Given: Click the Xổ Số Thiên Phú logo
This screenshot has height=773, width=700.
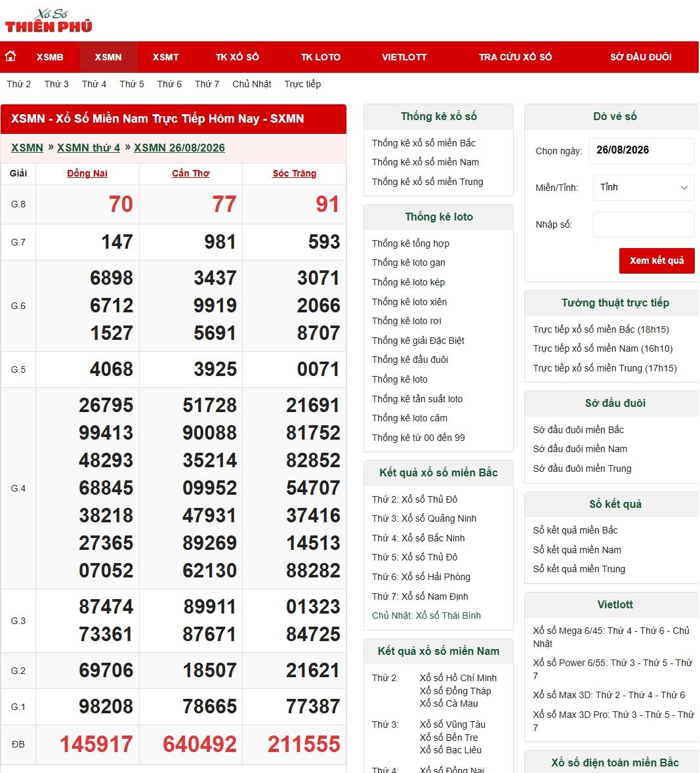Looking at the screenshot, I should point(49,21).
